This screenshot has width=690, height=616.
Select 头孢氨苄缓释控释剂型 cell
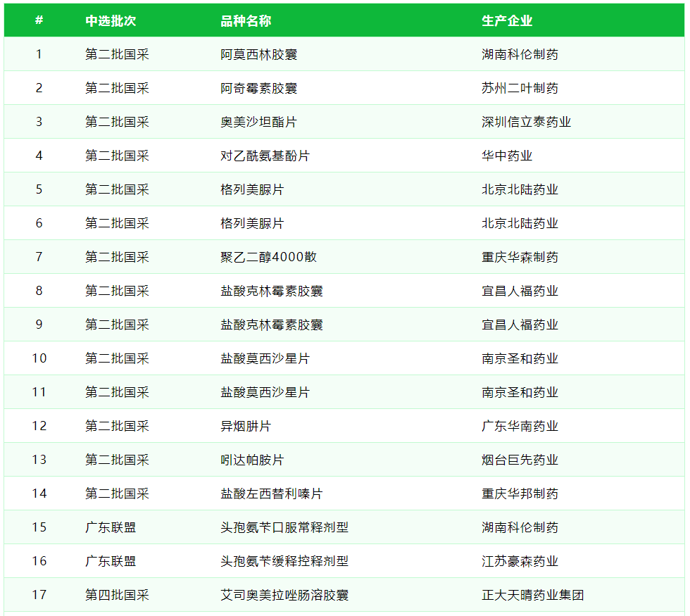(x=284, y=561)
